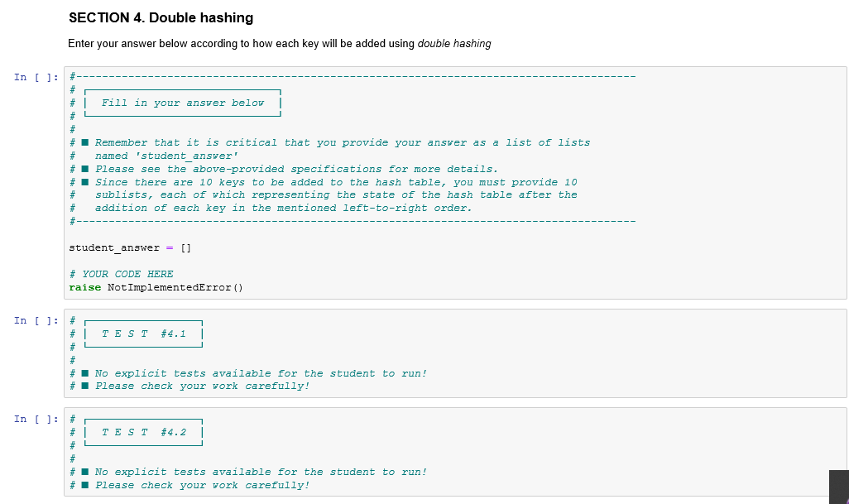Click the bullet square before 'Remember that it is critical'
Screen dimensions: 849x504
(85, 142)
